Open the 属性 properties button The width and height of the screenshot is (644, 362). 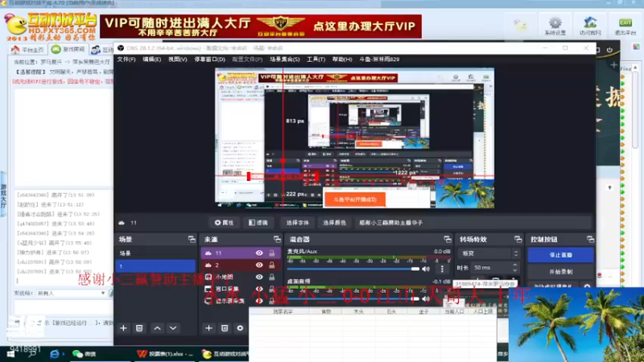(225, 223)
